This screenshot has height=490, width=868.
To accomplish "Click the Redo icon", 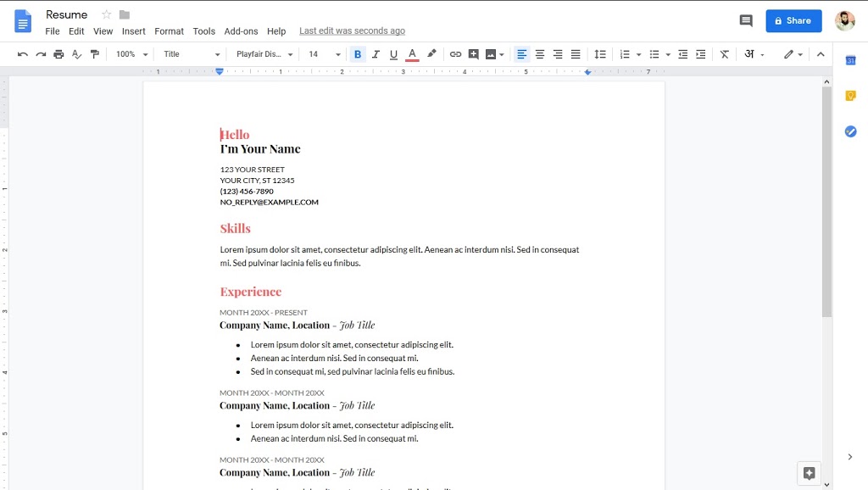I will pyautogui.click(x=41, y=54).
